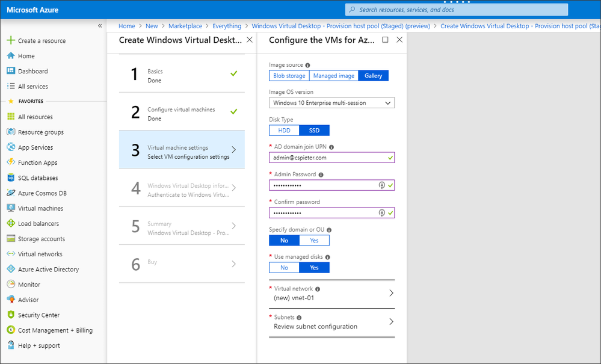The image size is (601, 364).
Task: Click the All resources grid icon
Action: click(x=11, y=117)
